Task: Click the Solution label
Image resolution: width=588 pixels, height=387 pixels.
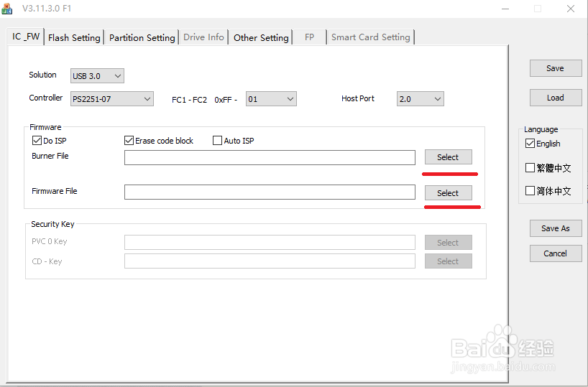Action: (x=42, y=75)
